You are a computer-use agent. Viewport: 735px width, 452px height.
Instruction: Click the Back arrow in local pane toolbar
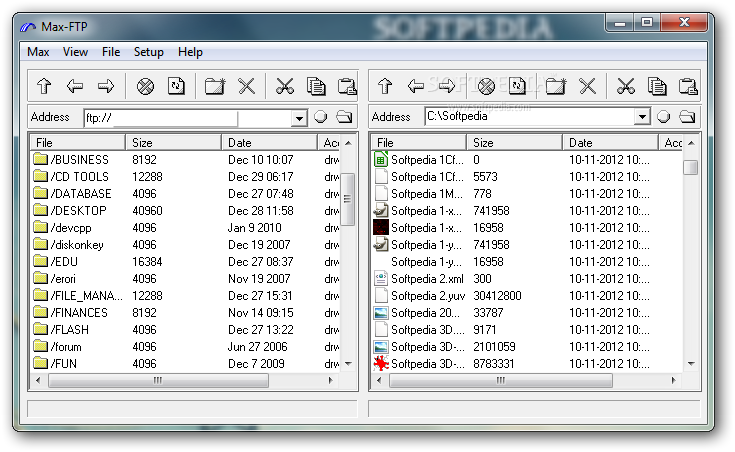pos(416,86)
